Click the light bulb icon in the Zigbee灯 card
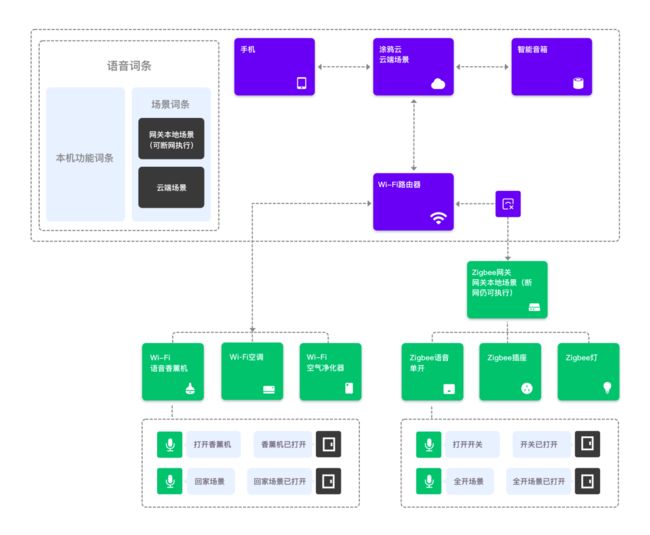 coord(607,388)
